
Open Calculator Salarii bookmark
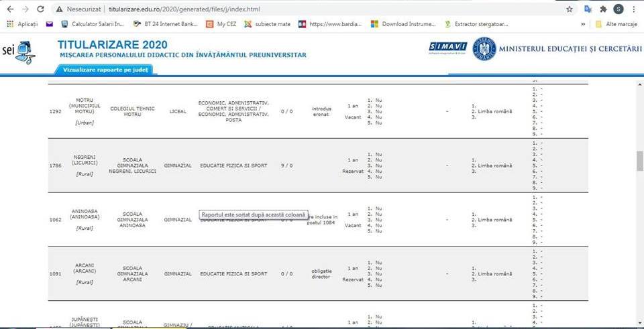click(x=93, y=24)
